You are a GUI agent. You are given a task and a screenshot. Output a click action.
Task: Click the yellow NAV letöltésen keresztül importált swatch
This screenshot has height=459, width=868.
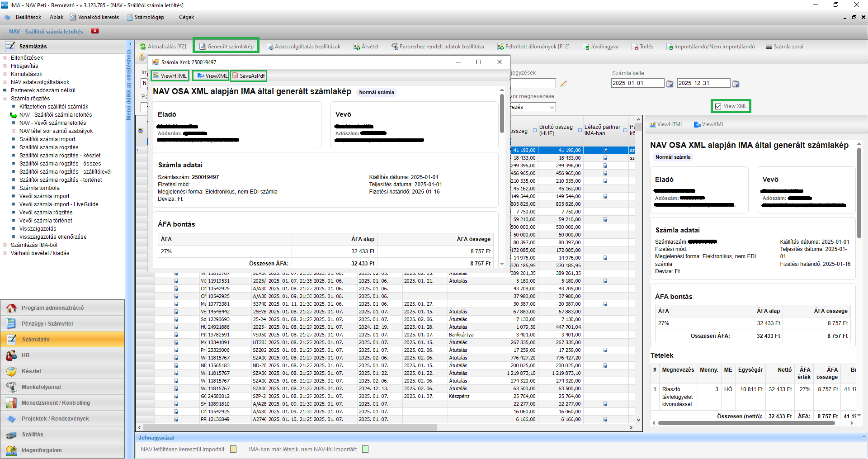tap(233, 449)
